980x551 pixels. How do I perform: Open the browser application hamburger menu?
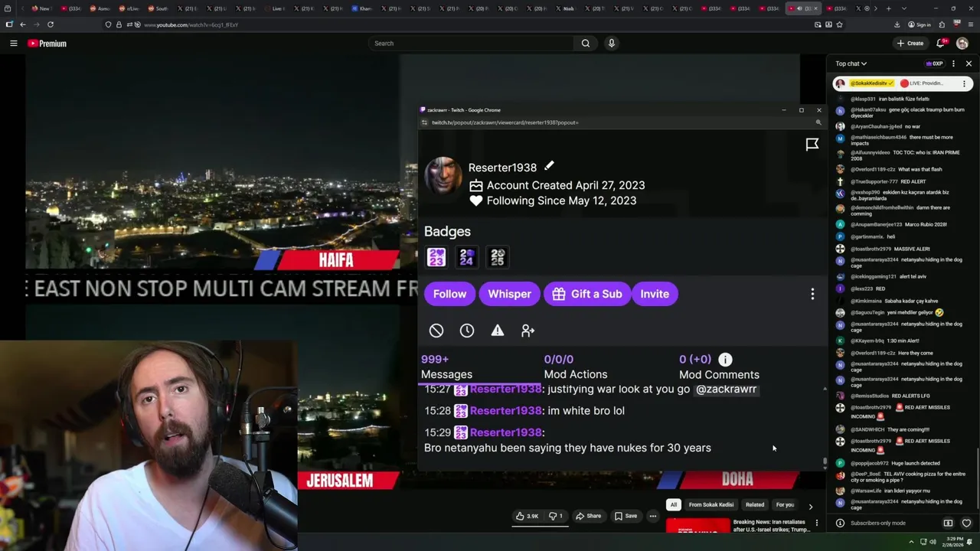point(971,24)
